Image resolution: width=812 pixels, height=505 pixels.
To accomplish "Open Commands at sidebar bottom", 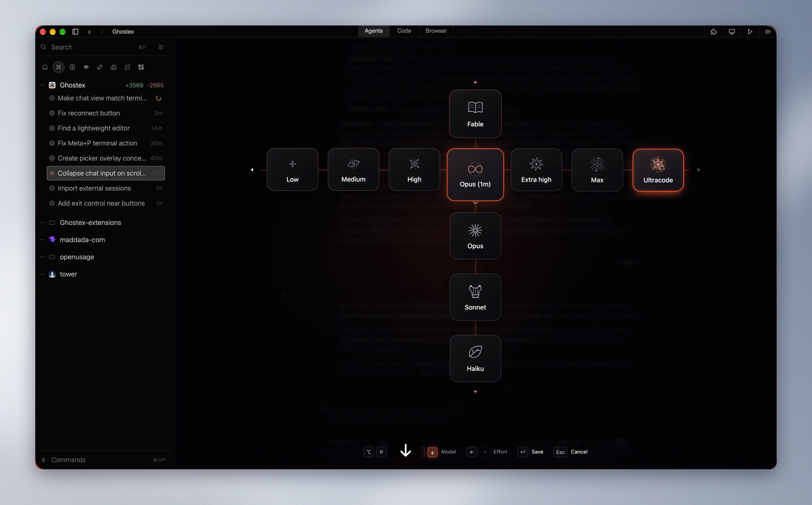I will pyautogui.click(x=103, y=460).
